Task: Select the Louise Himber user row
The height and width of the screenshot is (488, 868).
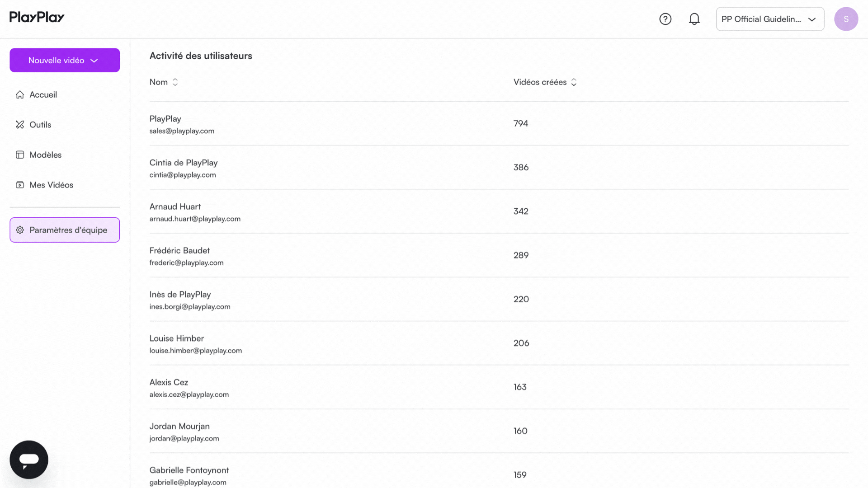Action: point(177,338)
